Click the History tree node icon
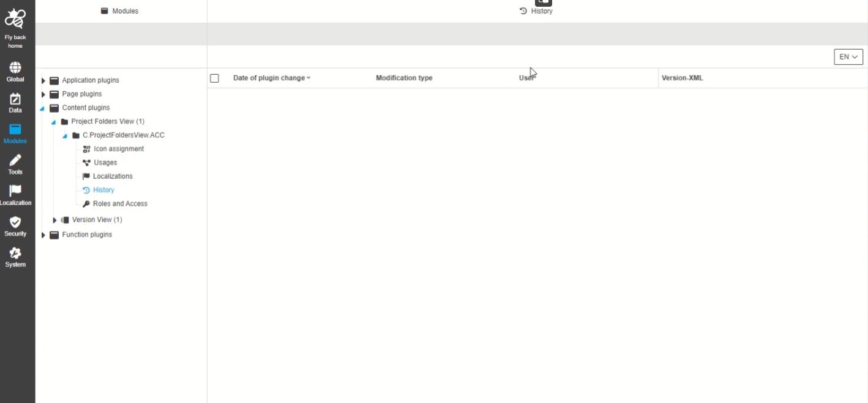Screen dimensions: 868x403 pyautogui.click(x=86, y=190)
